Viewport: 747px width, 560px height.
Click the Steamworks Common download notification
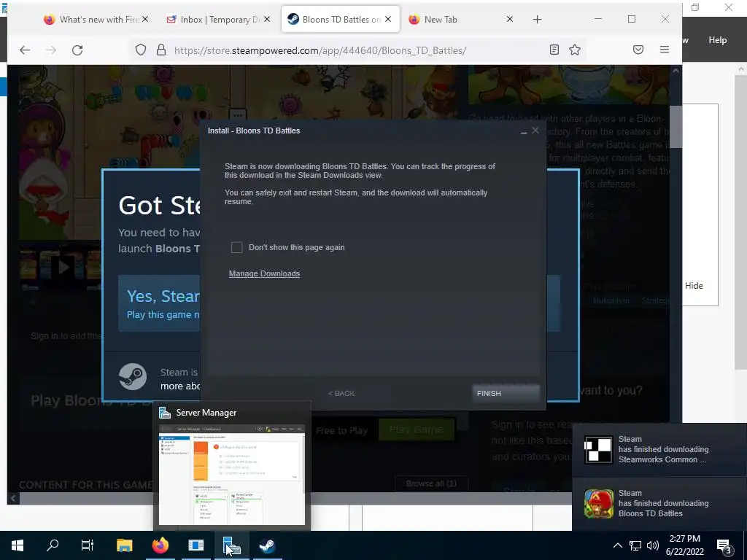(659, 449)
